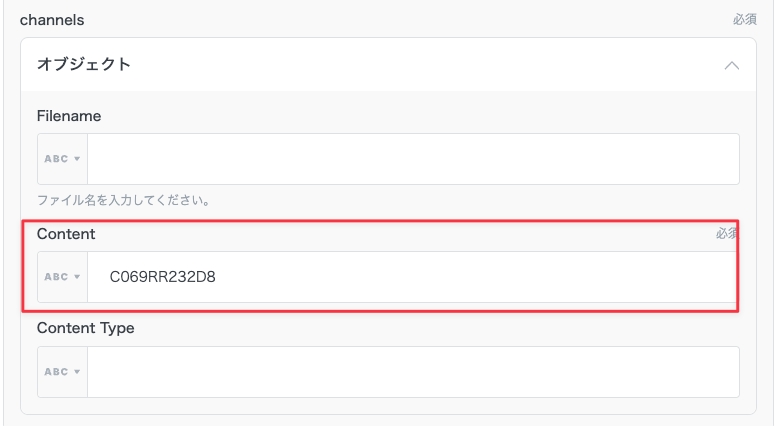Click the Content field label
The image size is (784, 426).
point(66,234)
